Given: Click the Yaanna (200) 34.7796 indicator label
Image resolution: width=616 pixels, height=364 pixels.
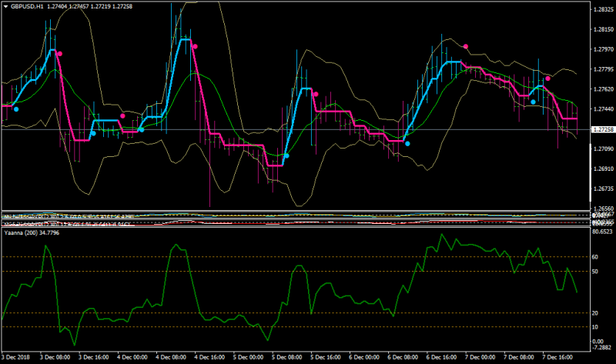Looking at the screenshot, I should coord(32,233).
